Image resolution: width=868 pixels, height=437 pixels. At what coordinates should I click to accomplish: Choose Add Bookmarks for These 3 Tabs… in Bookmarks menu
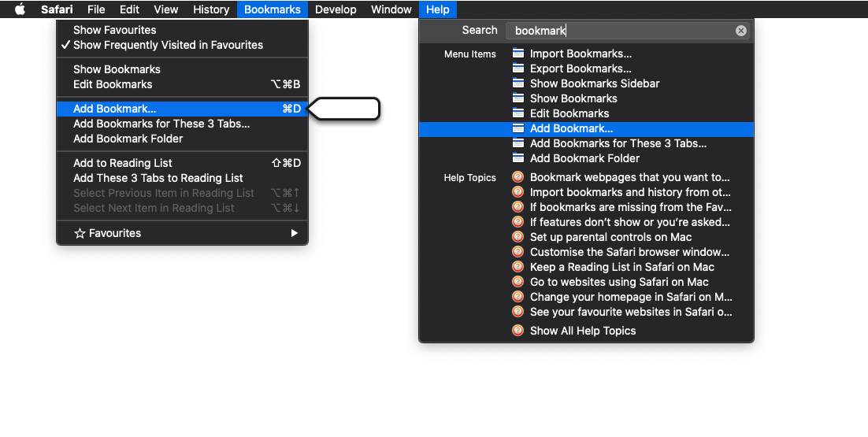coord(182,124)
